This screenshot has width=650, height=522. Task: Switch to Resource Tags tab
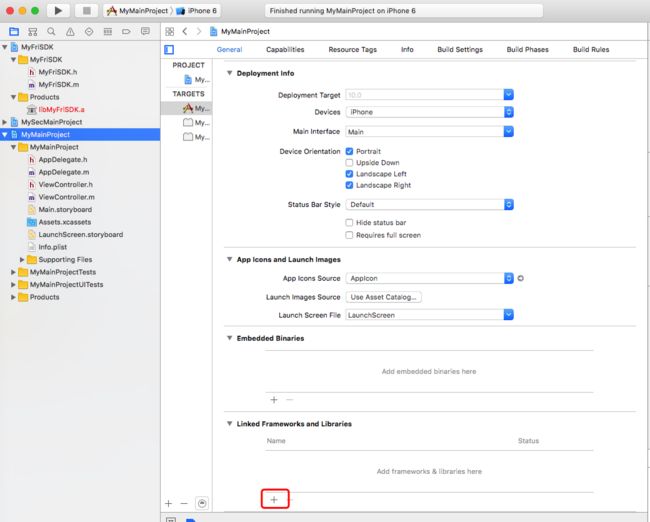click(x=352, y=49)
